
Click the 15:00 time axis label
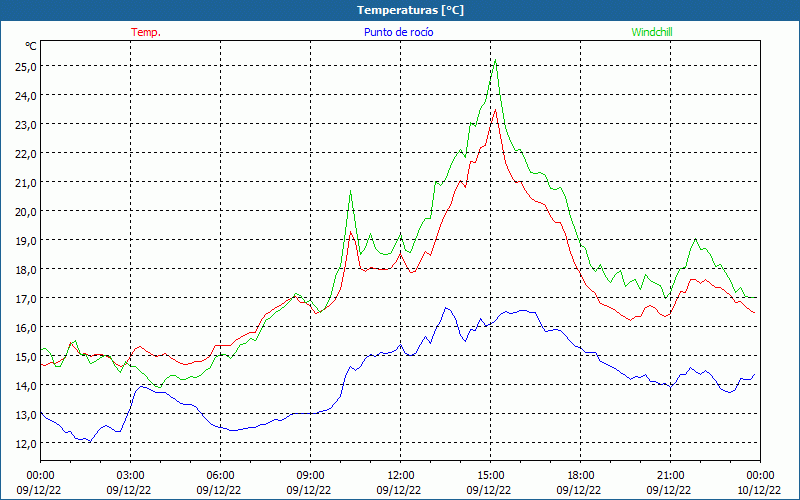[x=490, y=476]
